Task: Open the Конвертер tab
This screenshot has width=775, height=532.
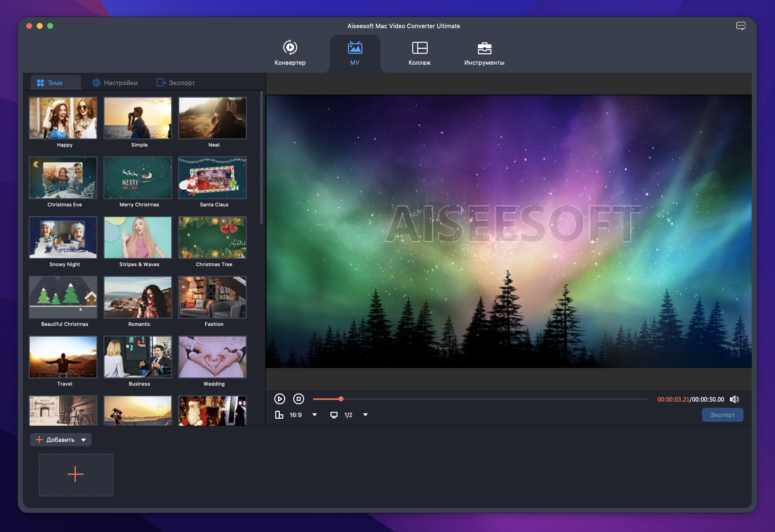Action: (290, 53)
